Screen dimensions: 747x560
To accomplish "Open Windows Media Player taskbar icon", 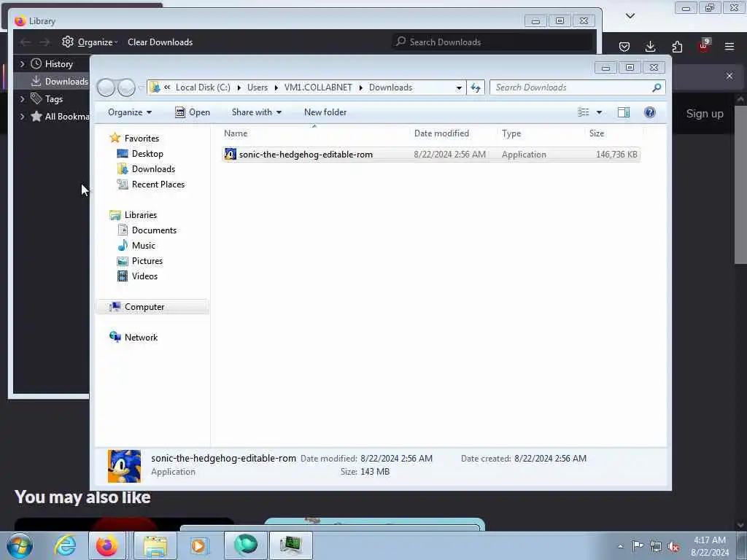I will click(198, 545).
